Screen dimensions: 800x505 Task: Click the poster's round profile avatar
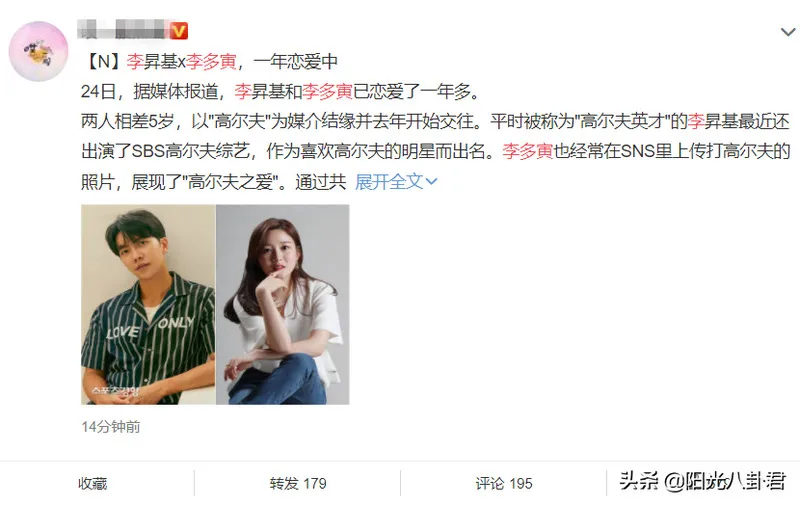[38, 51]
